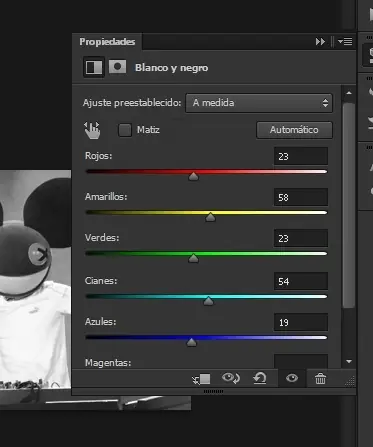373x447 pixels.
Task: Delete this adjustment layer trash icon
Action: pyautogui.click(x=320, y=378)
